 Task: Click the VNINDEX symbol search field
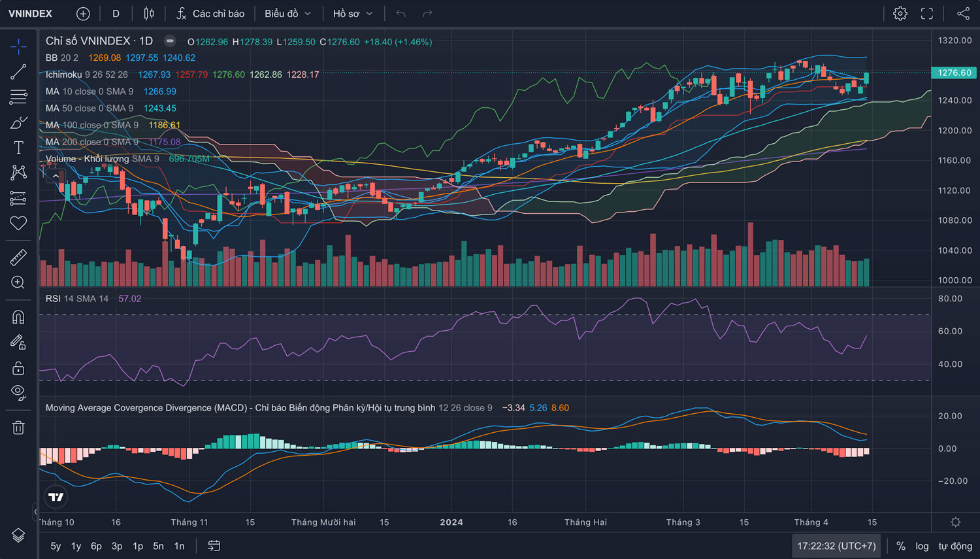tap(31, 14)
